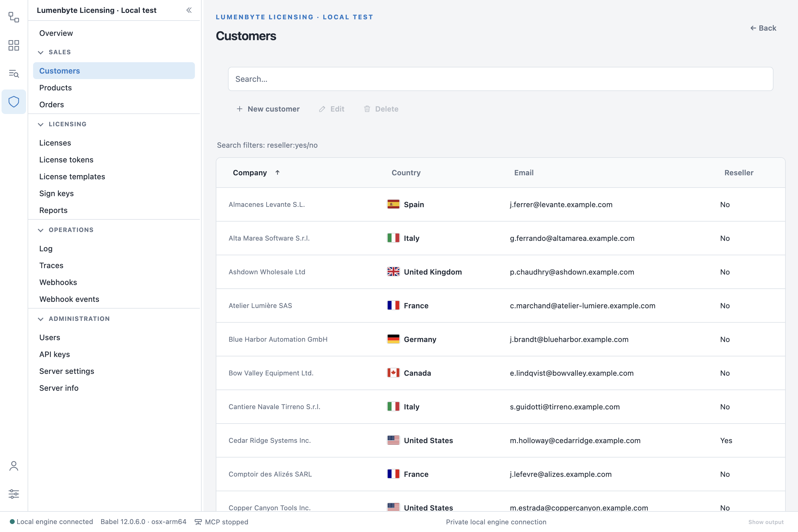Click the trash Delete icon

[x=367, y=109]
